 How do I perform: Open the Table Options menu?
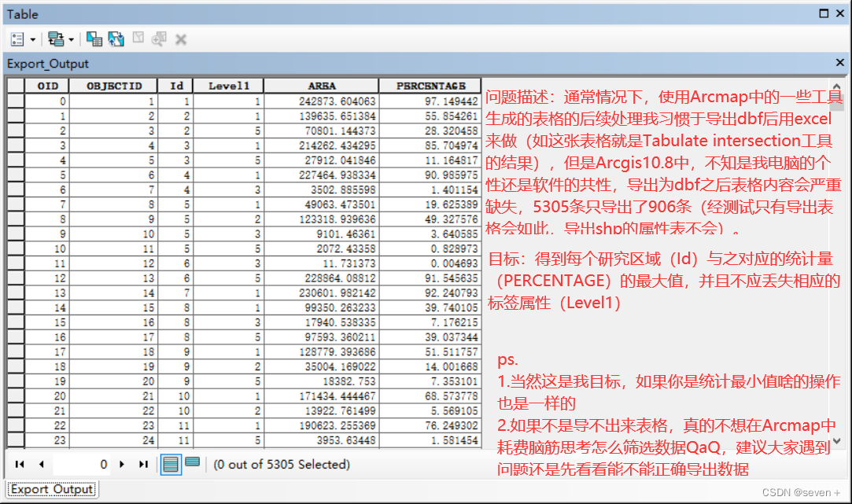tap(17, 39)
